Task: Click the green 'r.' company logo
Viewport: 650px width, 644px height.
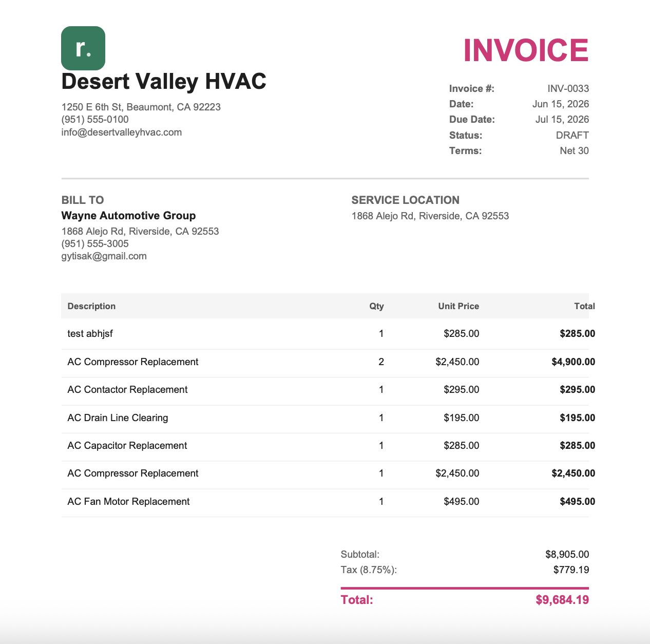Action: coord(83,48)
